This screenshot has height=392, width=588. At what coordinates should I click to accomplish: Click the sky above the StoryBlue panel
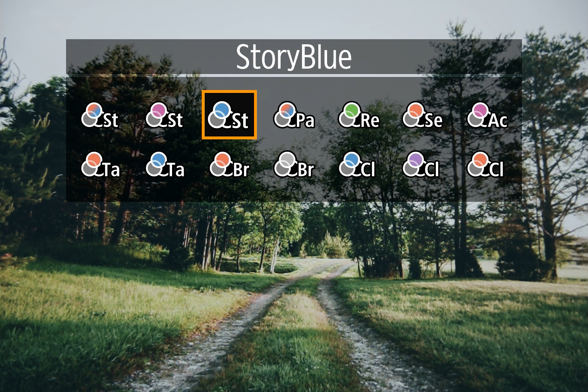coord(294,18)
